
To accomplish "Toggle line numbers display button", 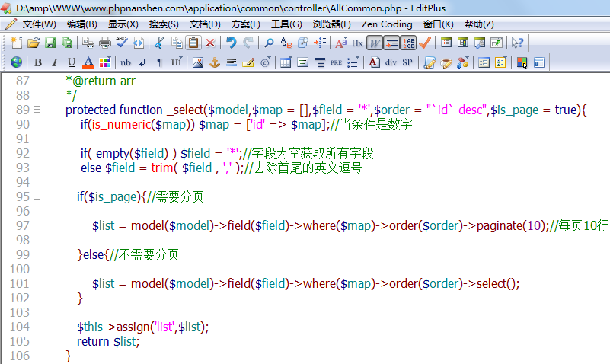I will 408,43.
